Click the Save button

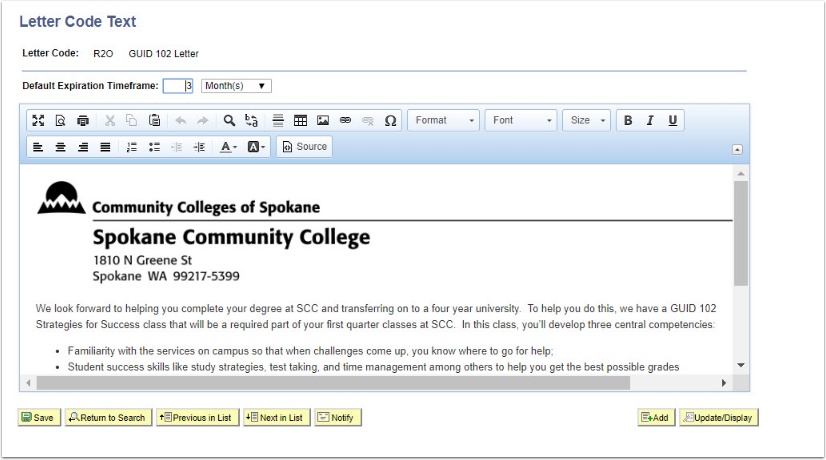pyautogui.click(x=38, y=417)
